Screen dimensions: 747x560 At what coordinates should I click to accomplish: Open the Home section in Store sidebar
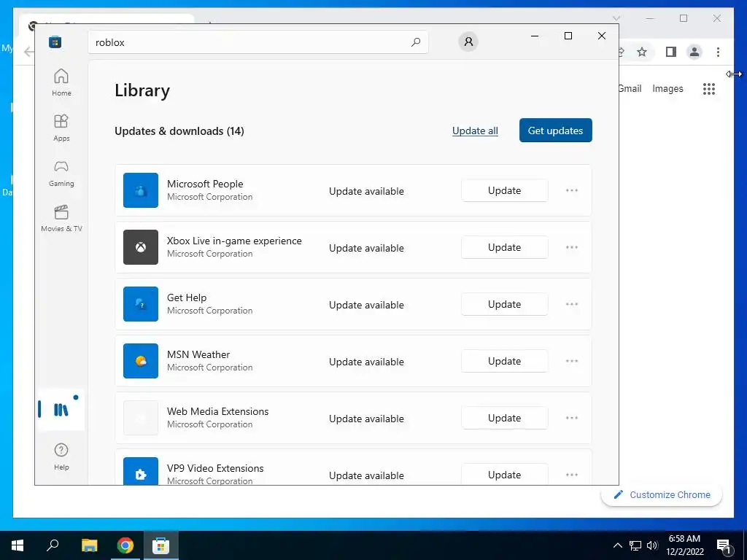tap(61, 82)
